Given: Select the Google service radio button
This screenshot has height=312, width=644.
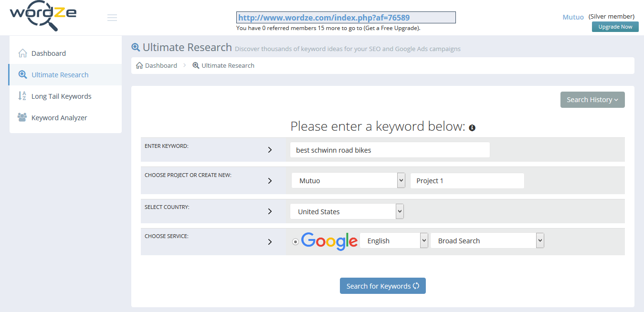Looking at the screenshot, I should point(296,242).
